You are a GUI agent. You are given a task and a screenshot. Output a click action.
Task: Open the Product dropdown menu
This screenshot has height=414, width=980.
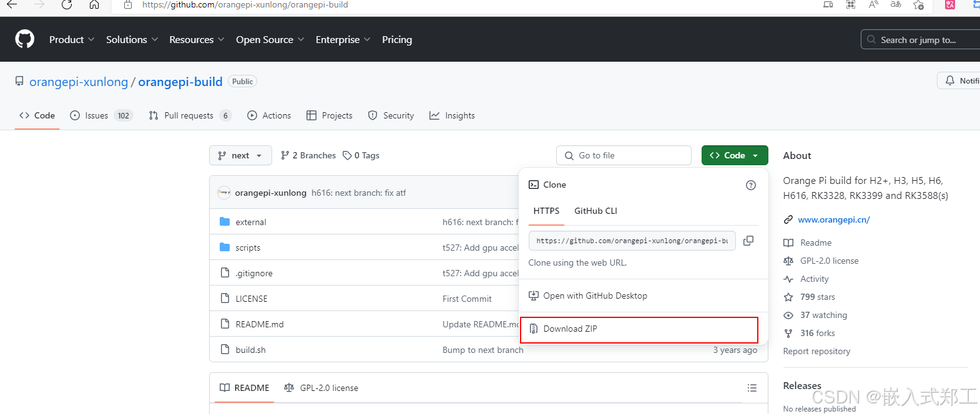coord(72,39)
